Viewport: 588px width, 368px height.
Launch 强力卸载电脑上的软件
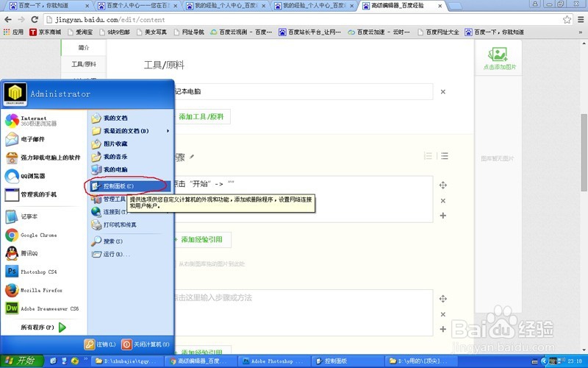point(43,158)
